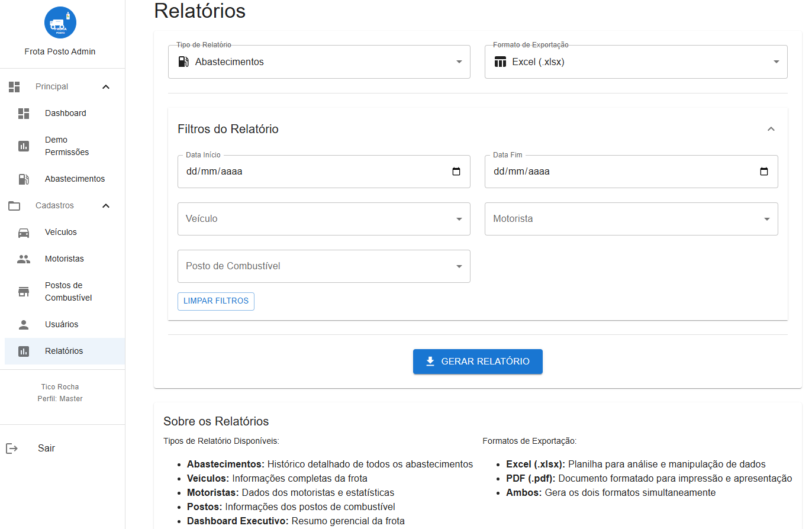Open the Formato de Exportação dropdown arrow

click(776, 62)
